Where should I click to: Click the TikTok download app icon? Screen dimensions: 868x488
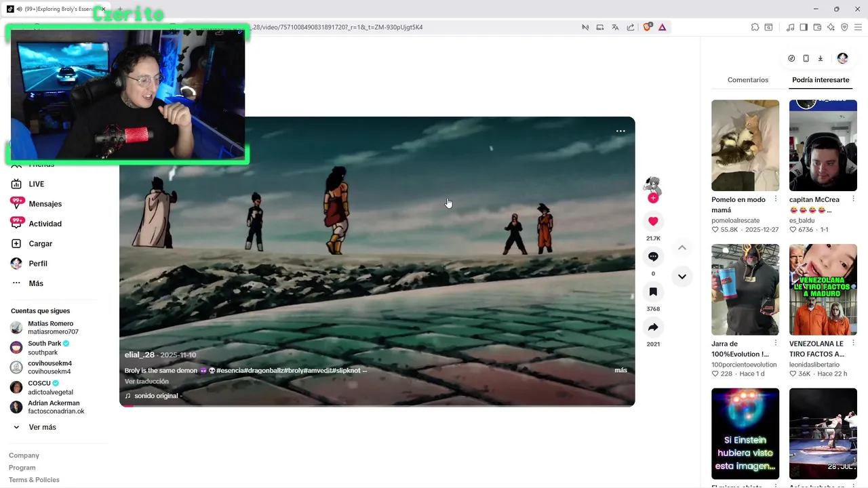click(820, 58)
